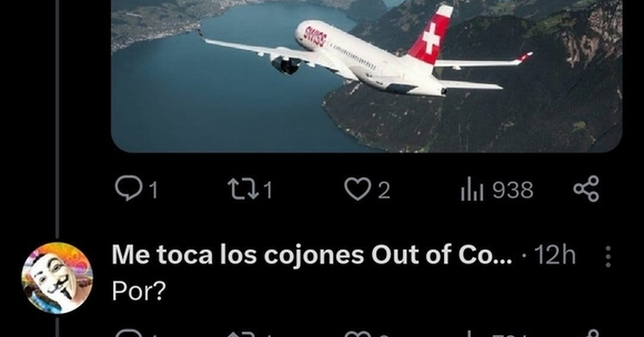Enlarge the Swiss airplane photo
This screenshot has height=337, width=644.
(x=367, y=76)
